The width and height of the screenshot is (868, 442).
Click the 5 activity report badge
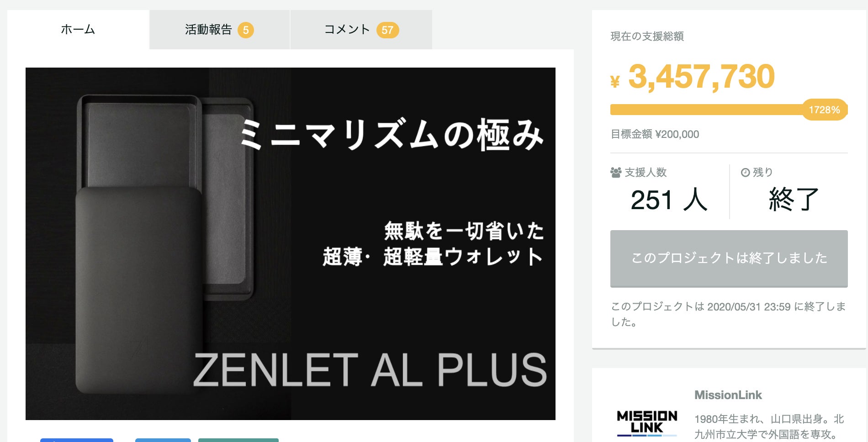click(246, 30)
